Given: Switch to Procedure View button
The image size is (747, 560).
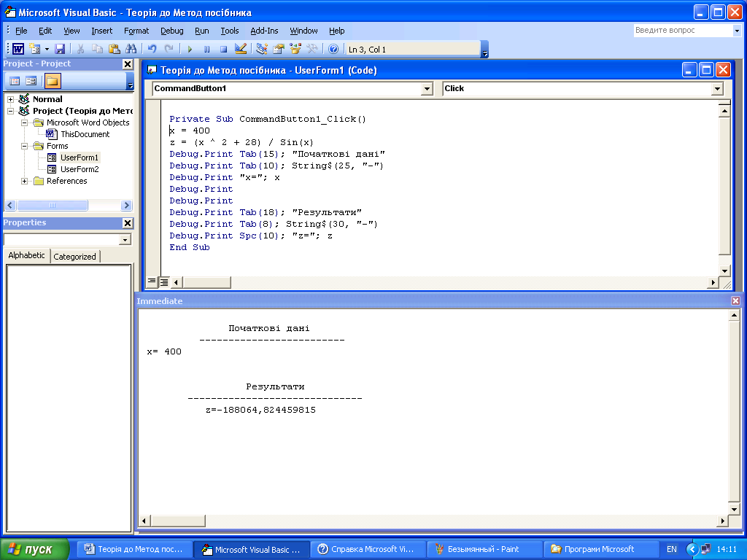Looking at the screenshot, I should (x=152, y=282).
